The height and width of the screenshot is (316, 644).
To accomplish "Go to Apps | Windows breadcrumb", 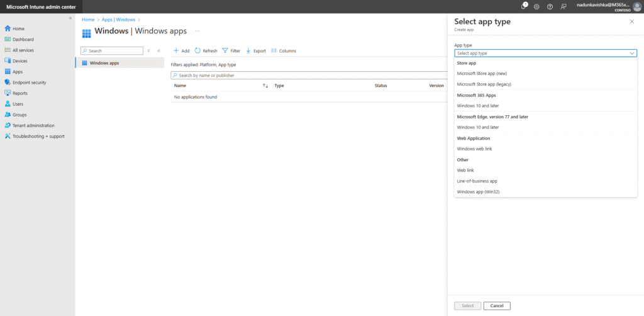I will pos(118,20).
